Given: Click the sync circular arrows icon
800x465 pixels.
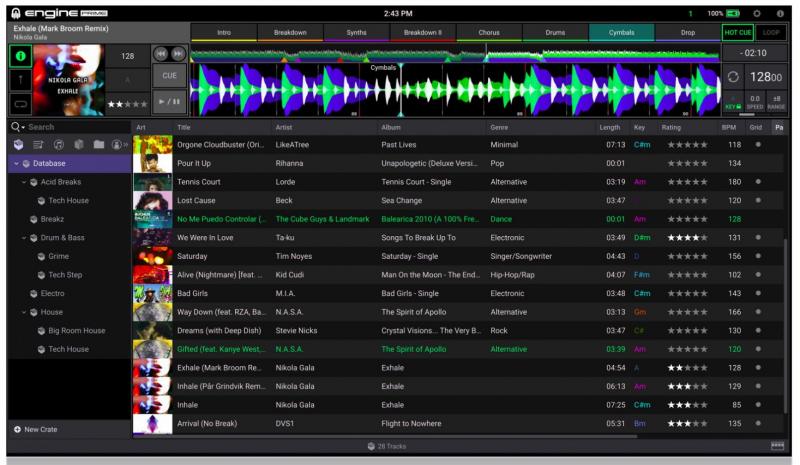Looking at the screenshot, I should (x=733, y=77).
